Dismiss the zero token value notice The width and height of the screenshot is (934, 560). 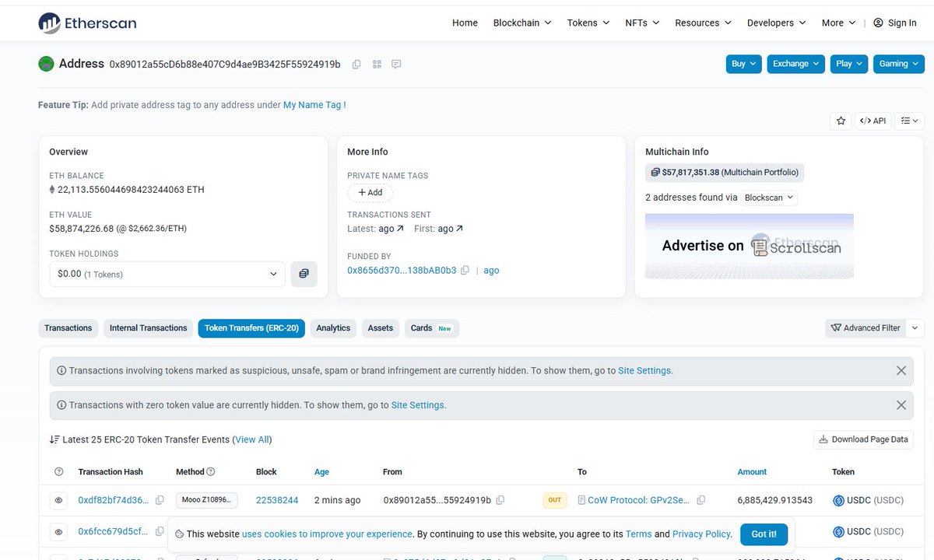[901, 405]
